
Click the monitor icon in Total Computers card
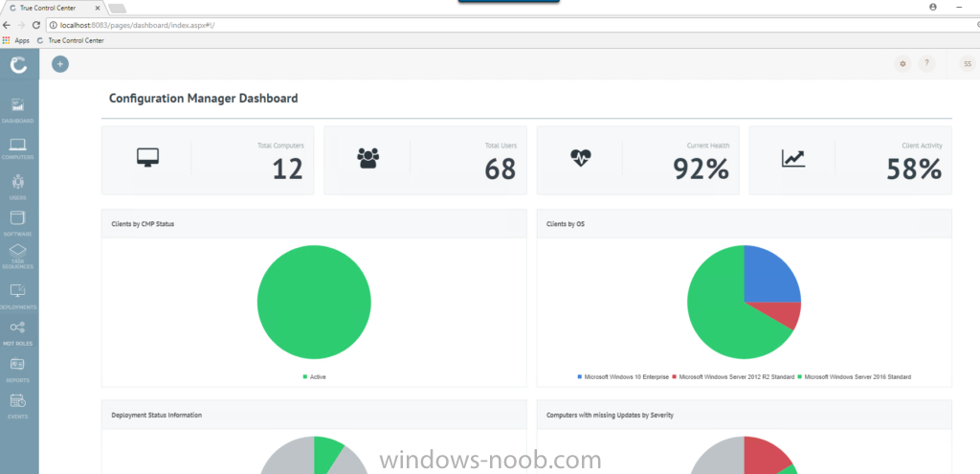click(x=147, y=158)
